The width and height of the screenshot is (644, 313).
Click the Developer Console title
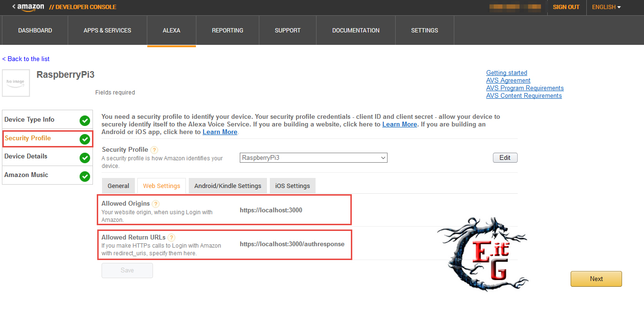tap(83, 7)
